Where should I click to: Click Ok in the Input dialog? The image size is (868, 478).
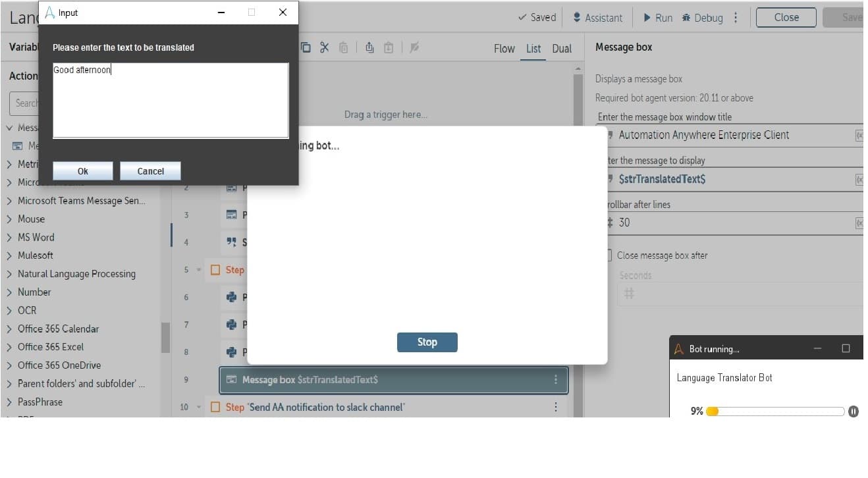pos(83,171)
